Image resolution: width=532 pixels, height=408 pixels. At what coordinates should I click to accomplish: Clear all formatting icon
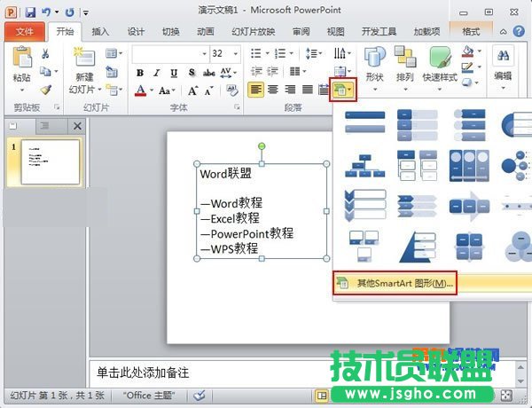click(232, 90)
